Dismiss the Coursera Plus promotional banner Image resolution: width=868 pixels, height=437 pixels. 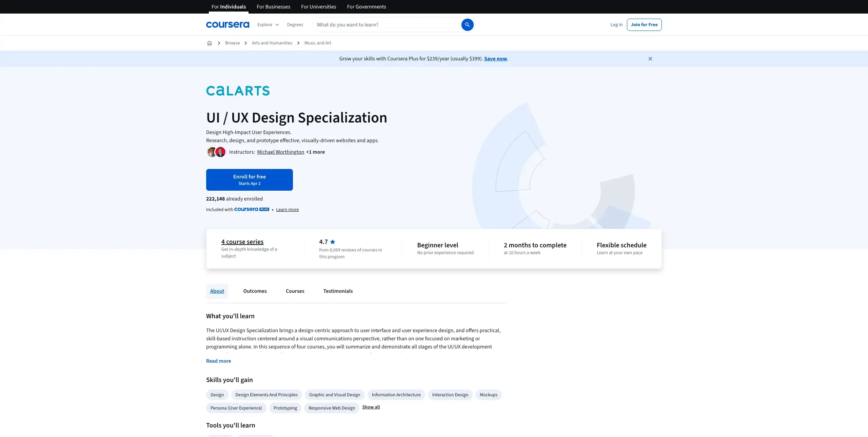(x=650, y=58)
